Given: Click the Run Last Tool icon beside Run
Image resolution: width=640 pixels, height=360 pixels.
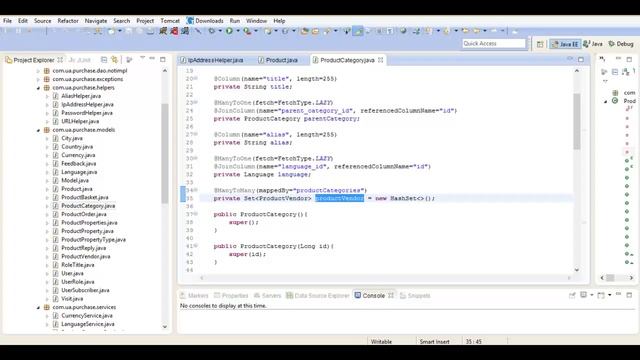Looking at the screenshot, I should pos(247,31).
